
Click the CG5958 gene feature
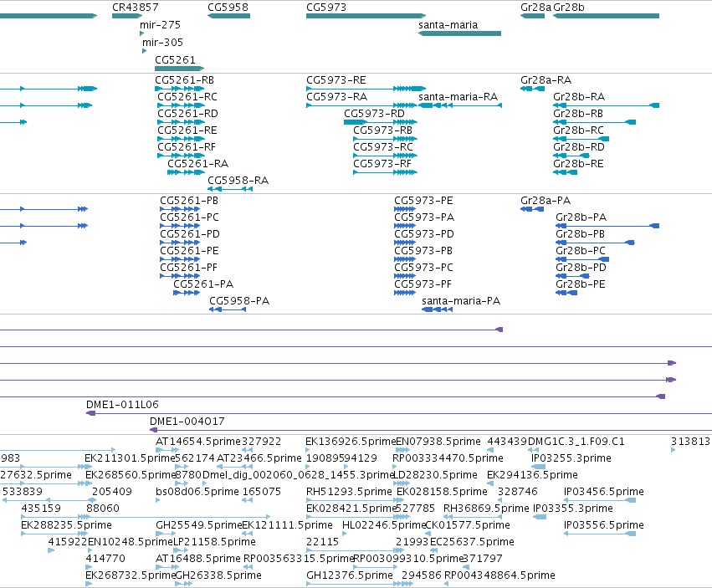pyautogui.click(x=229, y=16)
